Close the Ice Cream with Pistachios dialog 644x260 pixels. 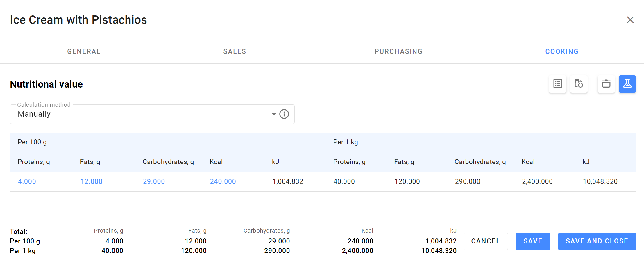coord(630,20)
